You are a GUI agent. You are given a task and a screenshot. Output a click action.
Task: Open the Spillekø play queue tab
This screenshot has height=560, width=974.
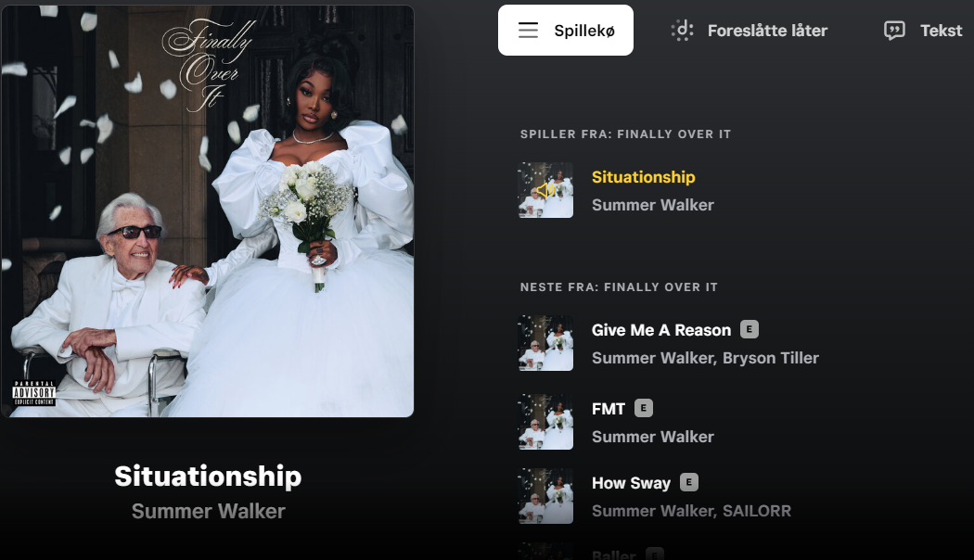click(x=565, y=31)
